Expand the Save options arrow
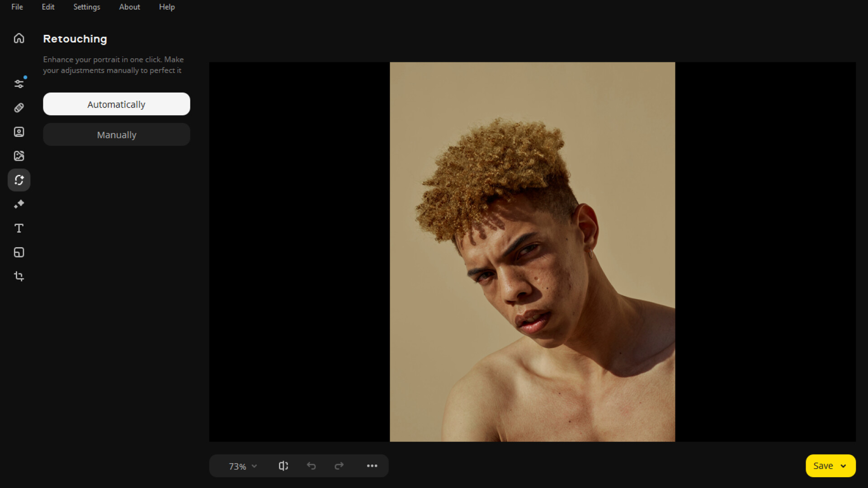 pos(843,466)
